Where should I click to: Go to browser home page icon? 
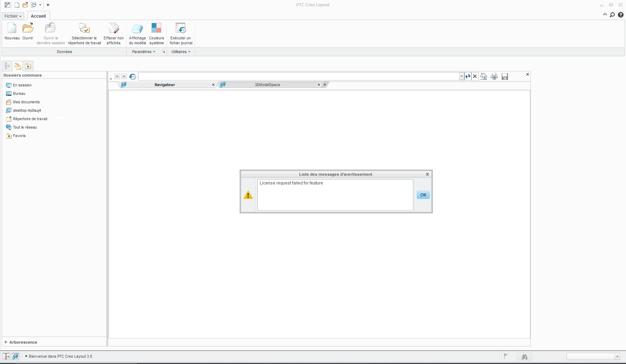(x=484, y=76)
